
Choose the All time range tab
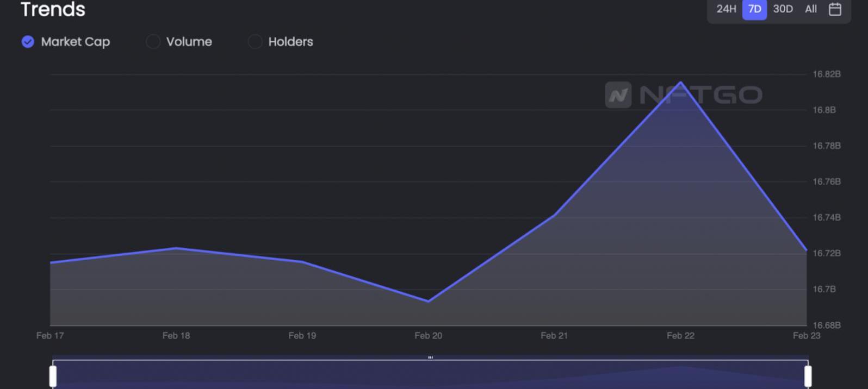810,9
